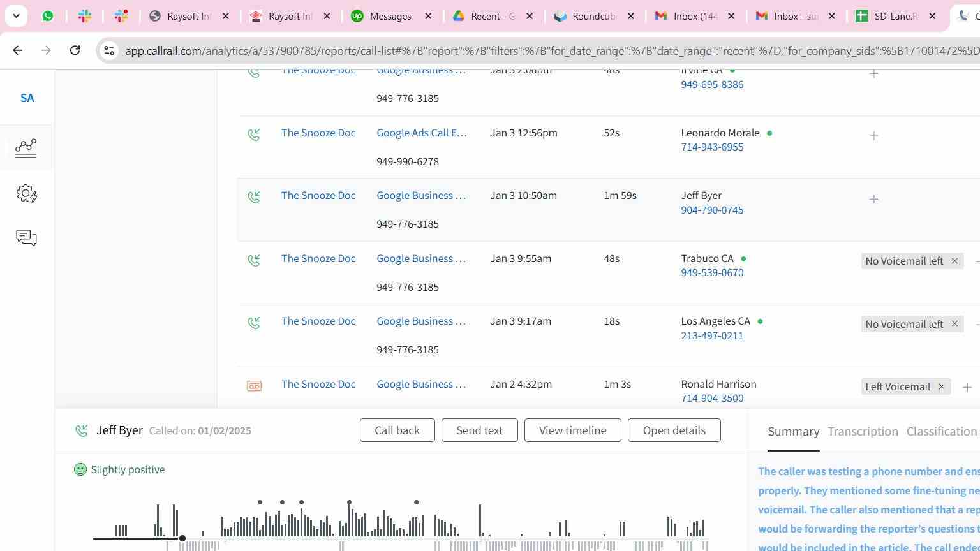Close the SD-Lane spreadsheet tab
Viewport: 980px width, 551px height.
click(x=932, y=16)
